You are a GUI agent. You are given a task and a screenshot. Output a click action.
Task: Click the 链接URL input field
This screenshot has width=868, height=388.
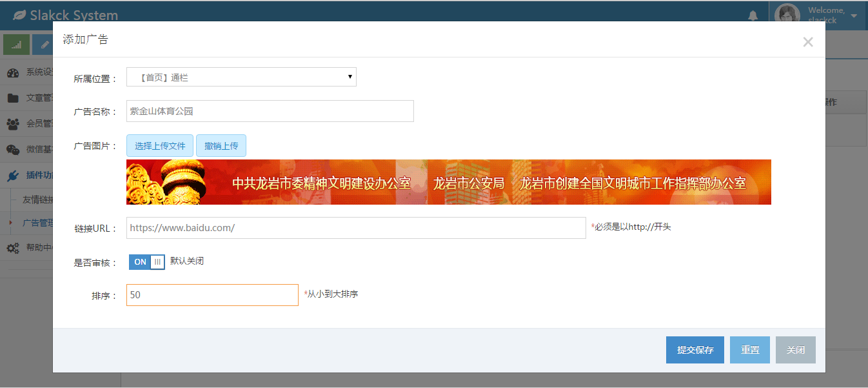pyautogui.click(x=356, y=228)
